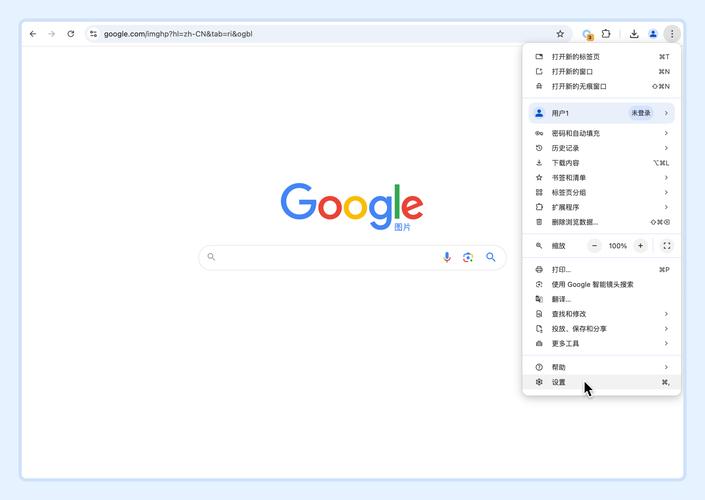The image size is (705, 500).
Task: Select 打开新的窗口 from the menu
Action: coord(602,71)
